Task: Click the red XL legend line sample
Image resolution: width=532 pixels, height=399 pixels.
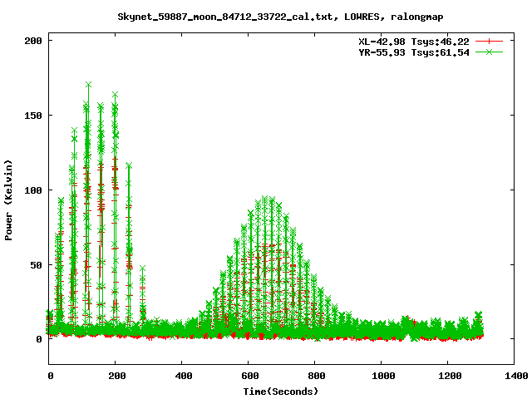Action: coord(489,42)
